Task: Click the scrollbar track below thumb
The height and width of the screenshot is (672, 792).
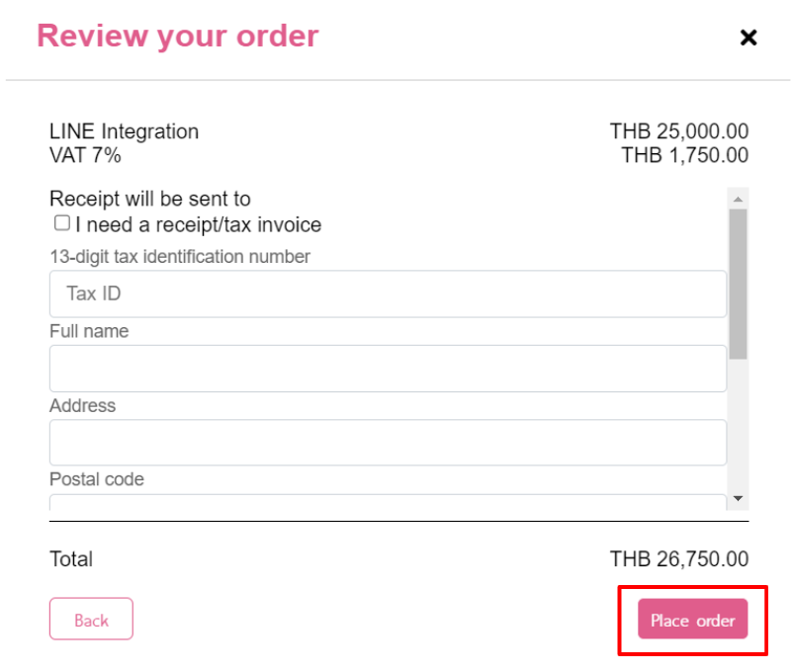Action: tap(738, 424)
